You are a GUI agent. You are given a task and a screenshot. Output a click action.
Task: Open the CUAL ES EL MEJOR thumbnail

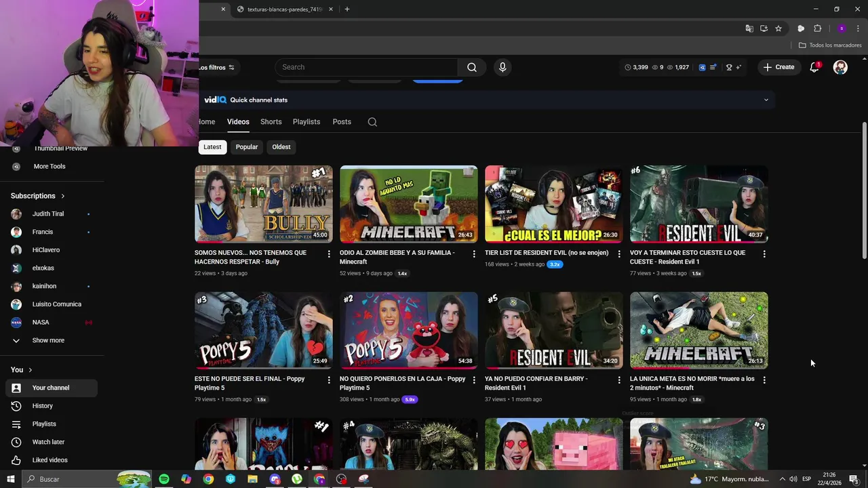pos(554,204)
